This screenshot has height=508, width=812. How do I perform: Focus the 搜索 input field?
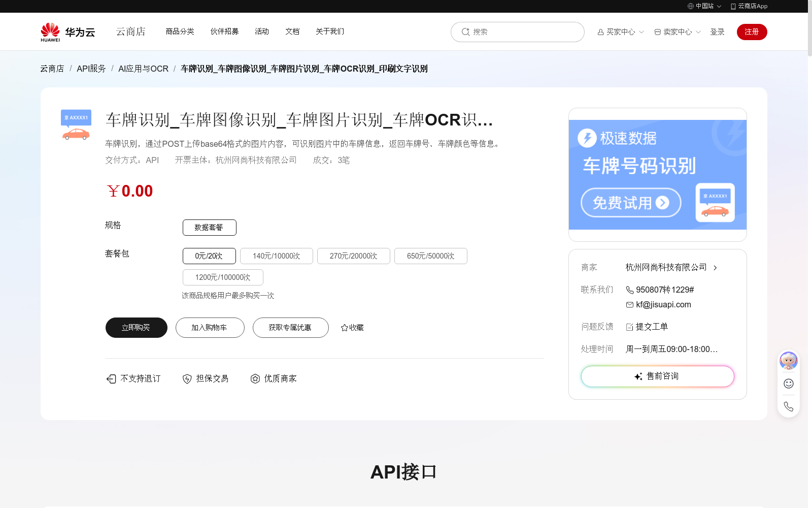pos(518,32)
